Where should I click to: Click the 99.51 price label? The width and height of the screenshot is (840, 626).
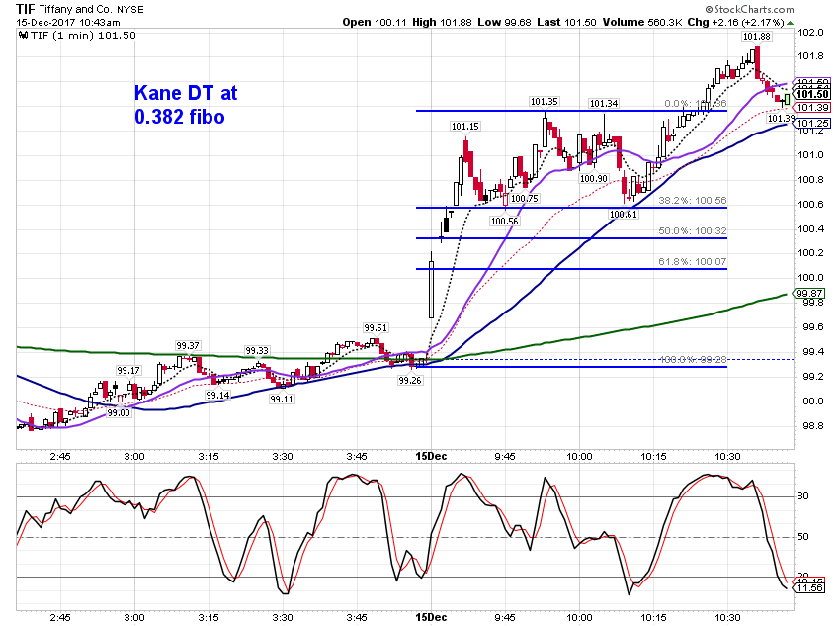[375, 328]
